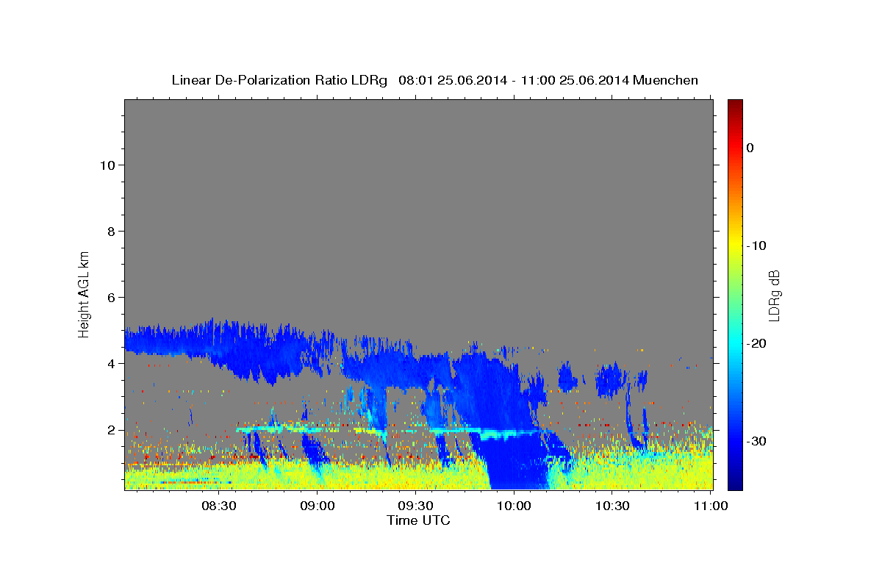
Task: Click the blue cloud layer near 08:30 at 4.5 km
Action: (x=220, y=345)
